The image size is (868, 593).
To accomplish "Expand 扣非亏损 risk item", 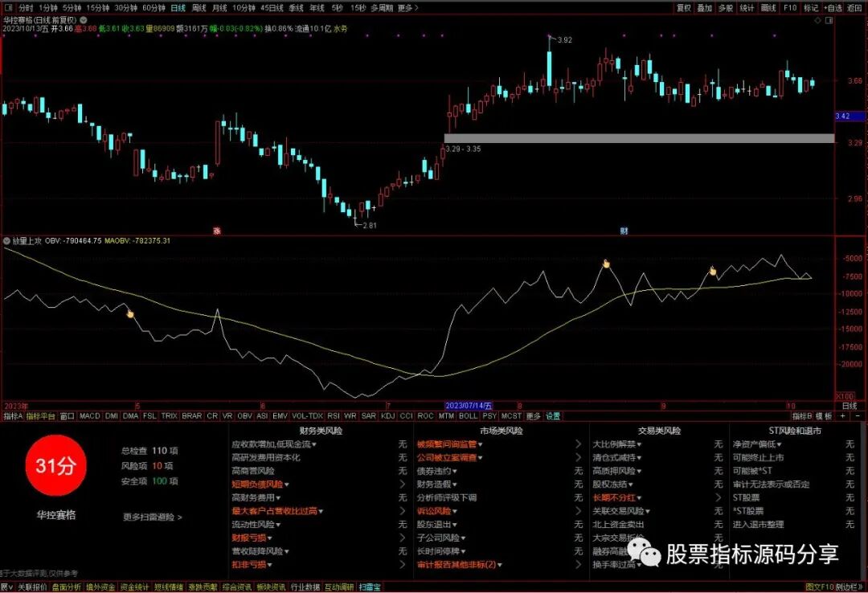I will point(252,565).
